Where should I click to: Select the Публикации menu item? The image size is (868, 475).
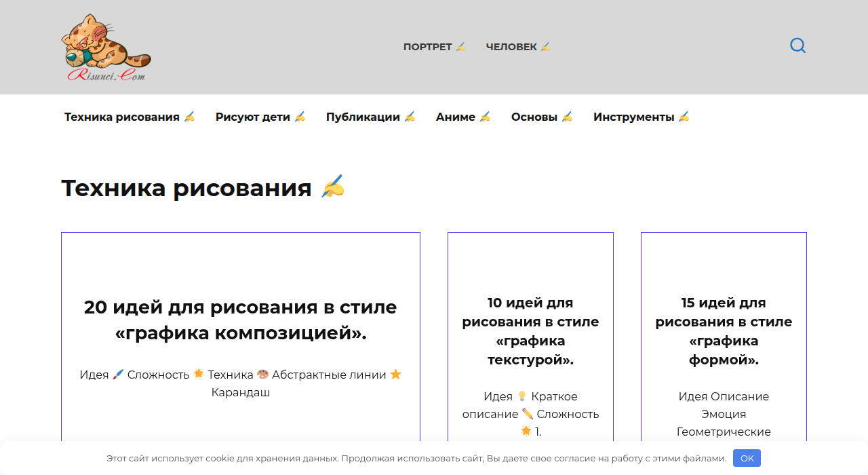[371, 117]
